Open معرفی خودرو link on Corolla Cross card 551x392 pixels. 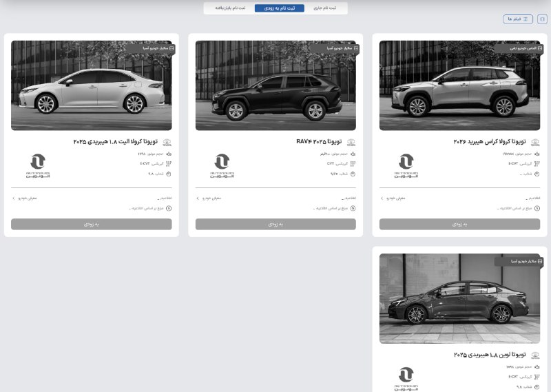[x=393, y=198]
